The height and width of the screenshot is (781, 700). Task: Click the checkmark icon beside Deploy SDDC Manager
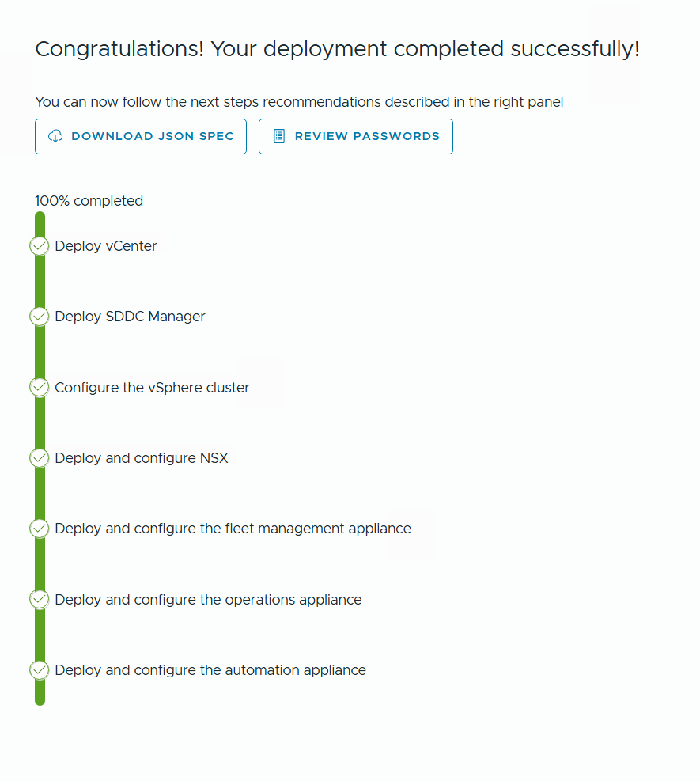[40, 317]
